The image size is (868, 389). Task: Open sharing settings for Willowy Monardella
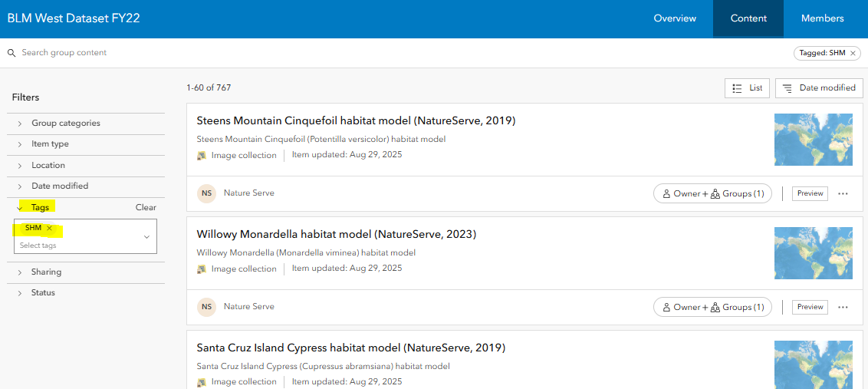click(x=712, y=307)
